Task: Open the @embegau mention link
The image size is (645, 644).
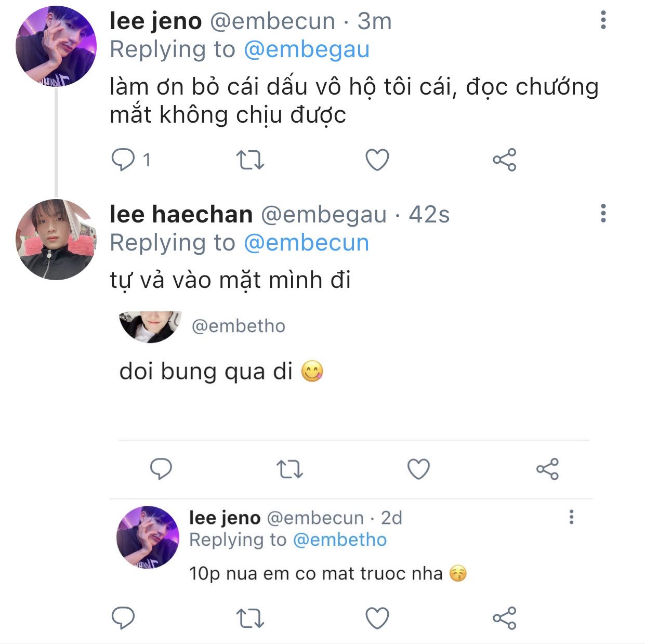Action: (306, 50)
